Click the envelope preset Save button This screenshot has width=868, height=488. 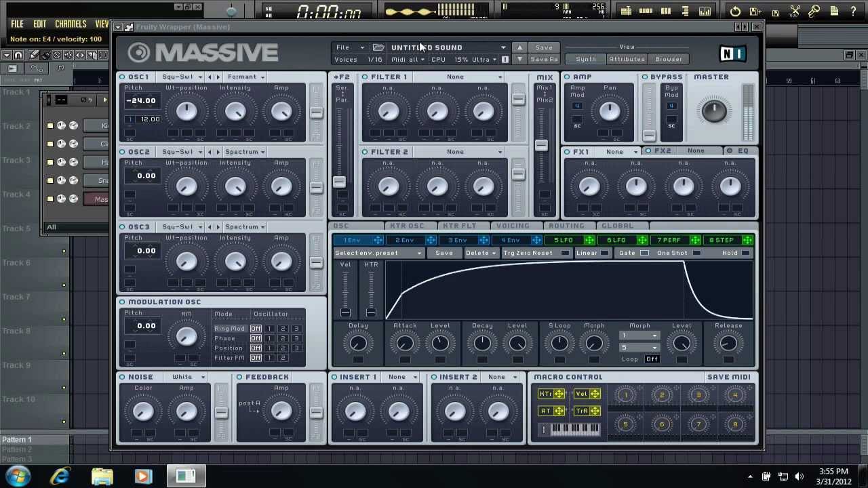444,253
